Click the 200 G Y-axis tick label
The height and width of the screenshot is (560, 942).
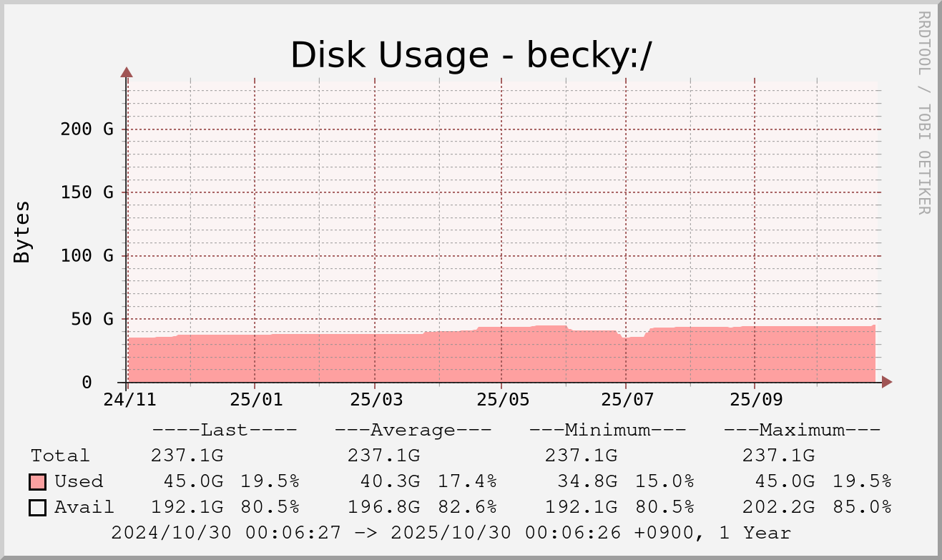pyautogui.click(x=87, y=129)
